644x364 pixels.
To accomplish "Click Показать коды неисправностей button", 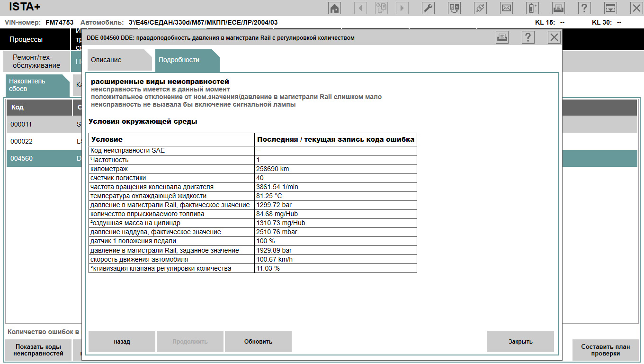I will (x=38, y=350).
